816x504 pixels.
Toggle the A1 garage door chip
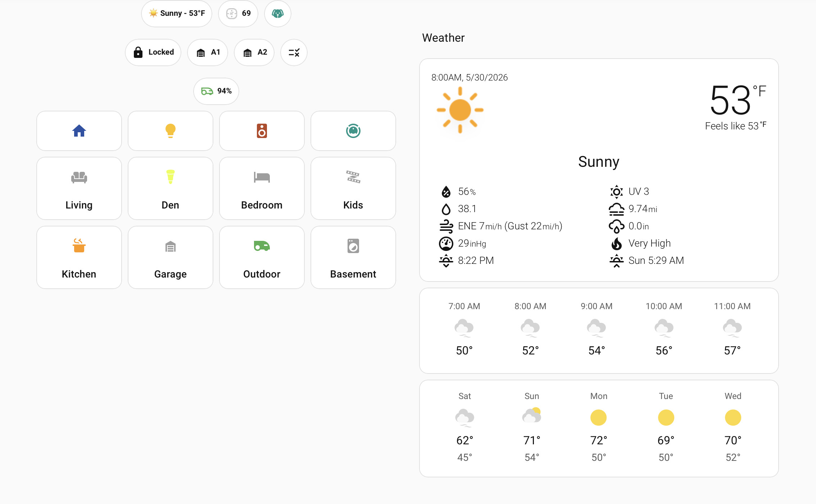pos(208,52)
